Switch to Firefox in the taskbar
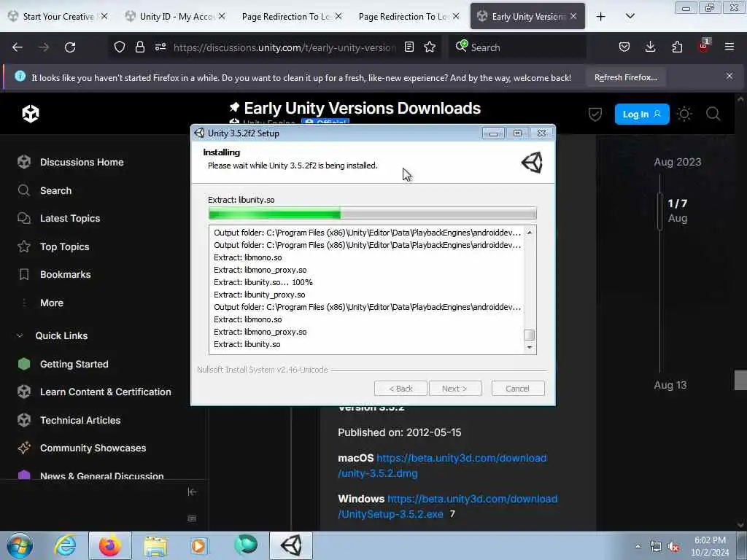 110,545
